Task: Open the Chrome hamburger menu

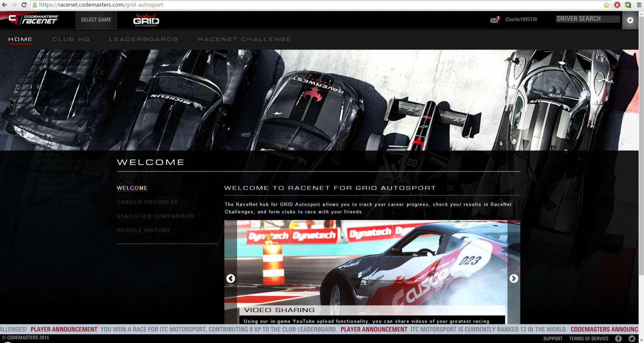Action: [x=639, y=5]
